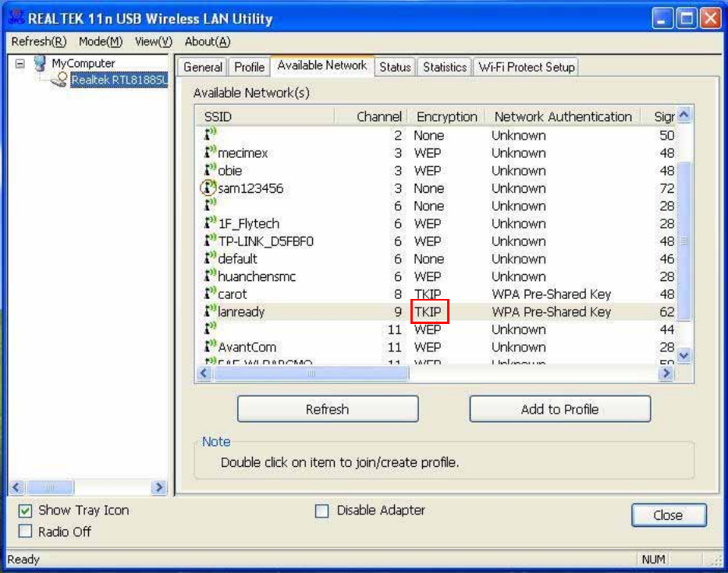This screenshot has width=728, height=573.
Task: Click the Network Authentication column header
Action: (x=563, y=116)
